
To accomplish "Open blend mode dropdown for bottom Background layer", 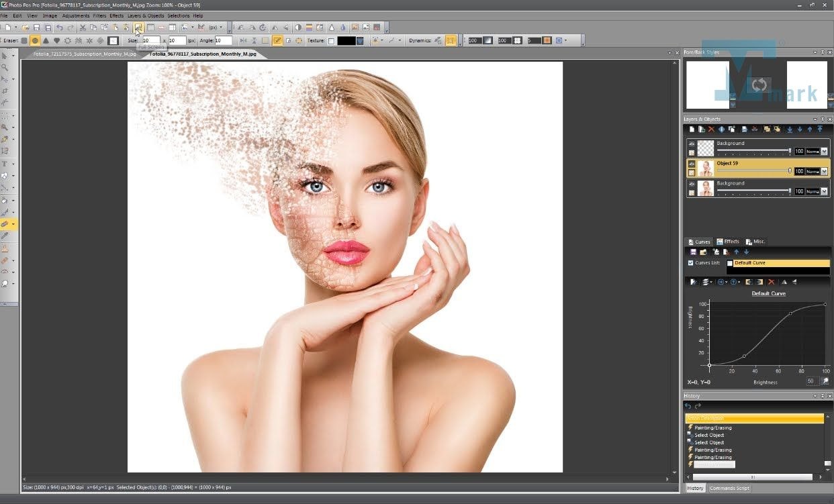I will pos(824,192).
